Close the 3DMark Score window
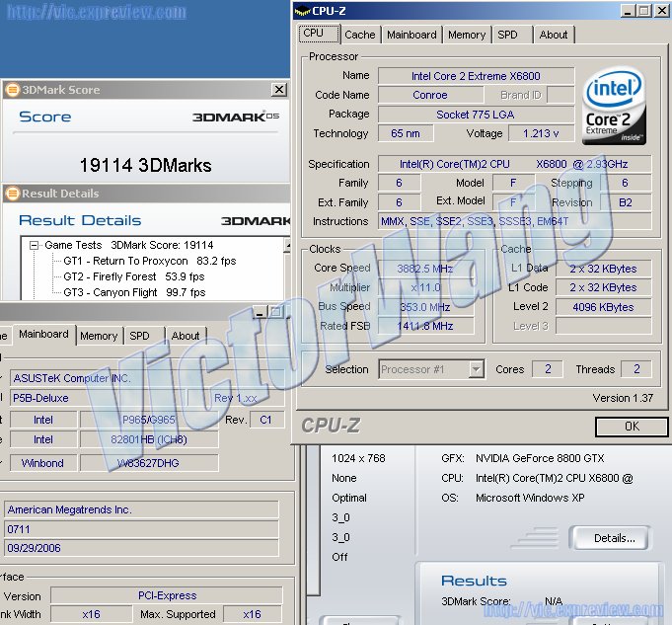The height and width of the screenshot is (625, 672). point(278,90)
